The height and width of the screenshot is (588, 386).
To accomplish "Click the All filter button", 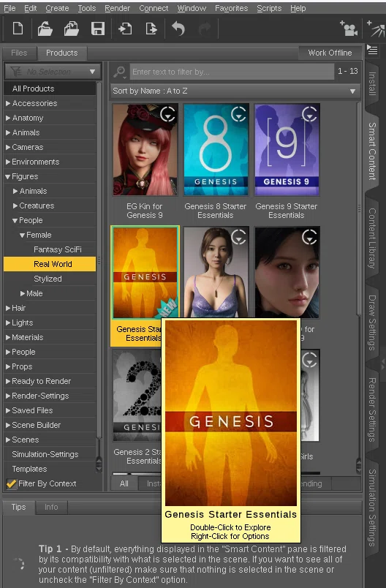I will pos(124,483).
